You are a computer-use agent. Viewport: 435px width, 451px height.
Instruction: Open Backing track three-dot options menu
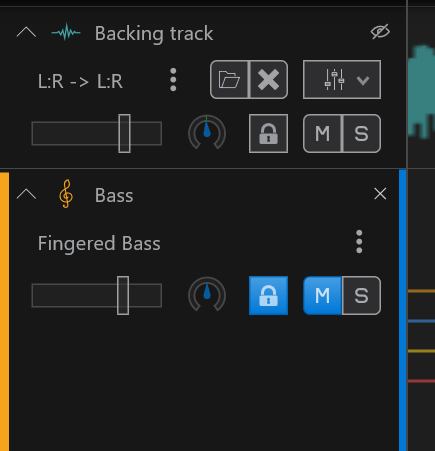coord(173,80)
